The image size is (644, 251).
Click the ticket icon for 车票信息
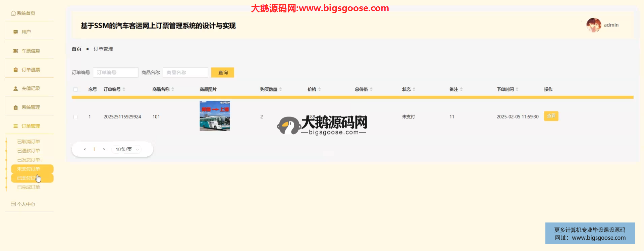click(x=15, y=51)
